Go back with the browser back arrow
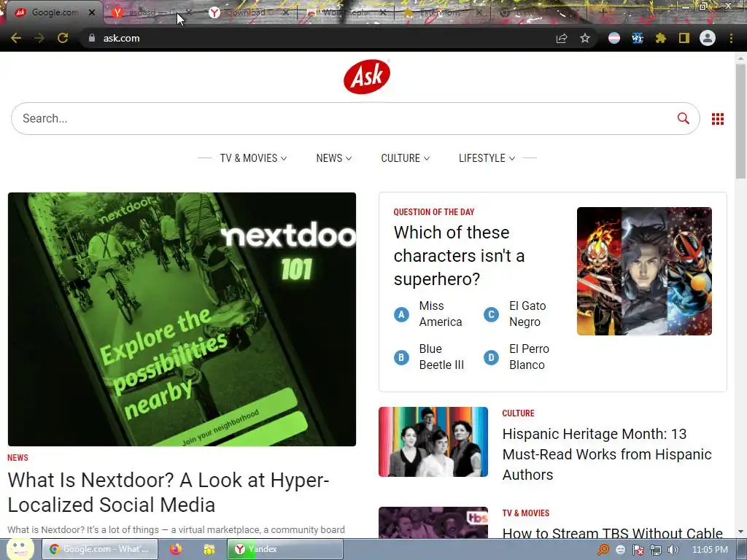The image size is (747, 560). click(16, 38)
